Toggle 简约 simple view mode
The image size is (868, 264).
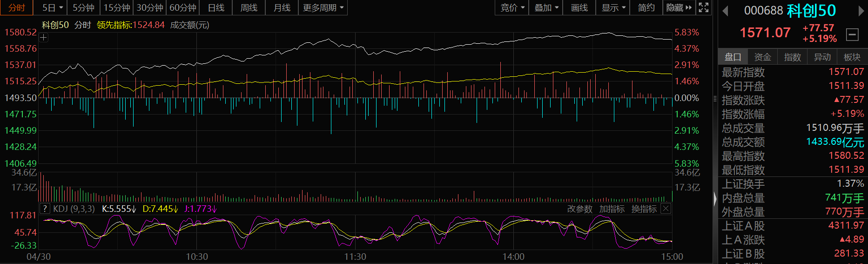(x=646, y=7)
